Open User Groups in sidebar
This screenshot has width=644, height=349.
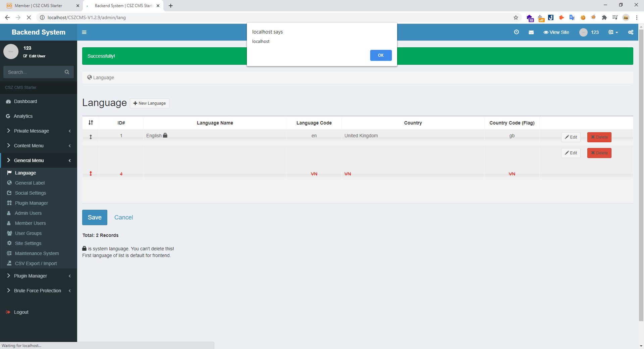point(39,233)
